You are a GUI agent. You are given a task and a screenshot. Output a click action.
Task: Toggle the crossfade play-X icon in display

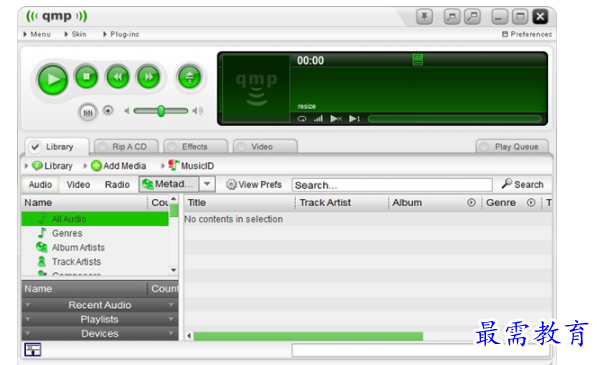point(336,119)
